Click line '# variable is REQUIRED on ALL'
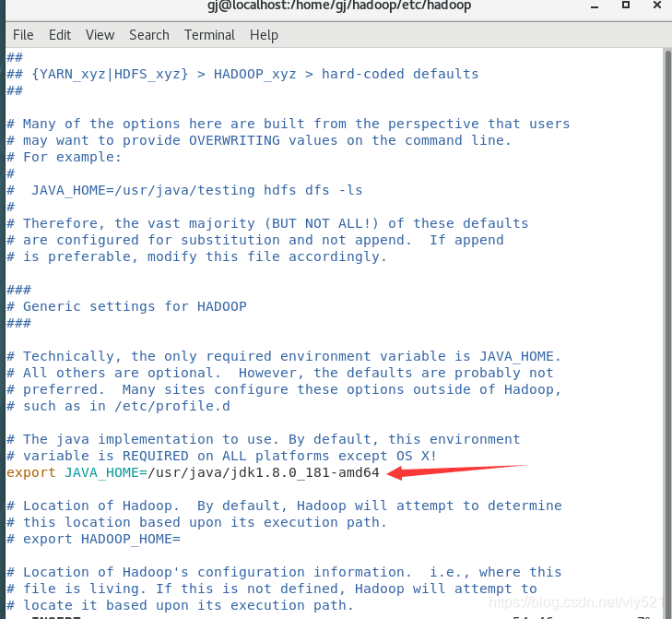672x619 pixels. pyautogui.click(x=222, y=456)
